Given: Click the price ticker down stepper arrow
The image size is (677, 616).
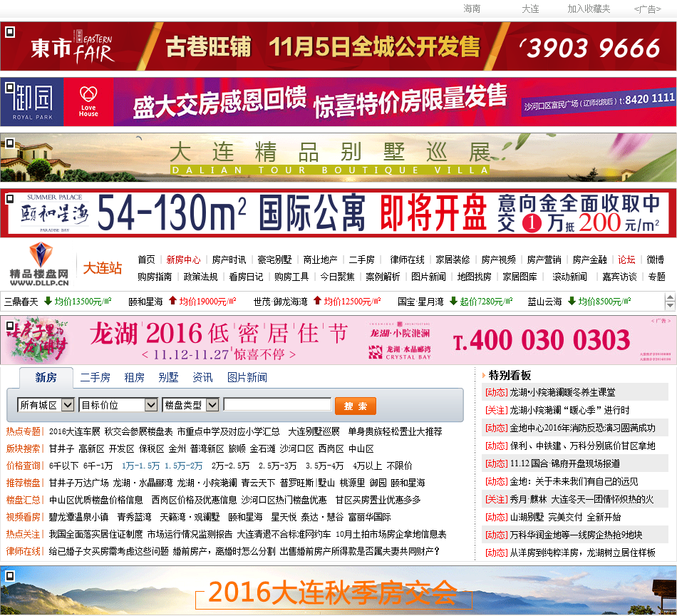Looking at the screenshot, I should 670,305.
